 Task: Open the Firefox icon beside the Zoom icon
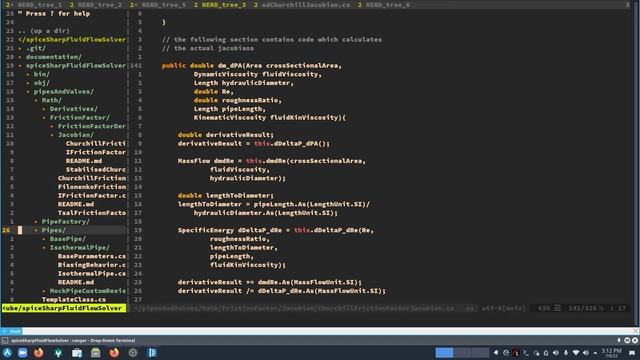pyautogui.click(x=39, y=353)
